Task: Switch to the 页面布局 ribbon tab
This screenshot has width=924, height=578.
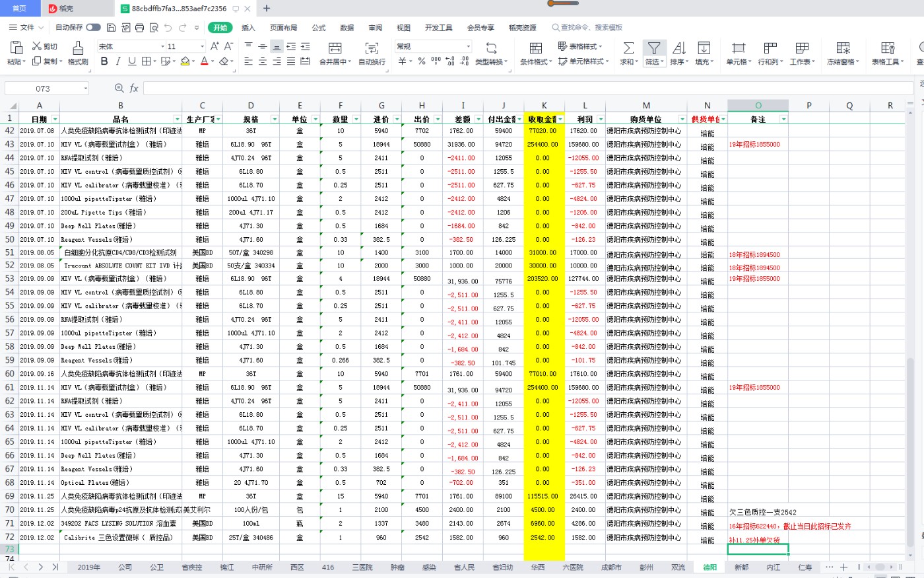Action: (x=283, y=28)
